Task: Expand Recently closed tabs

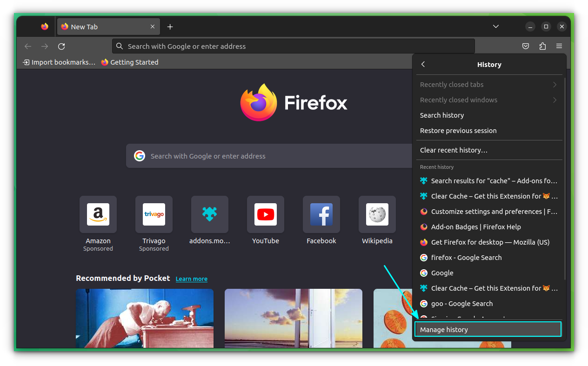Action: pos(488,84)
